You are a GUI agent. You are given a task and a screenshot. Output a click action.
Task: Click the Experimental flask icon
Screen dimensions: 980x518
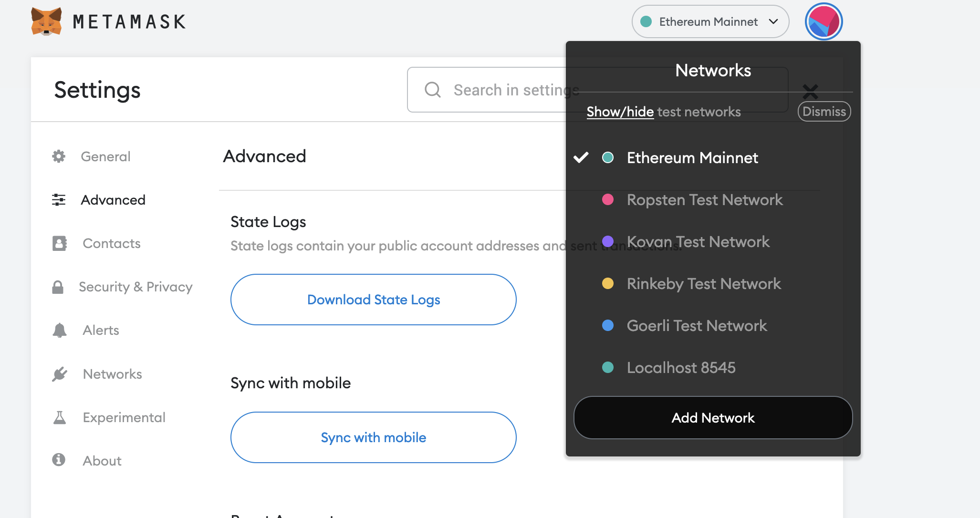[60, 417]
